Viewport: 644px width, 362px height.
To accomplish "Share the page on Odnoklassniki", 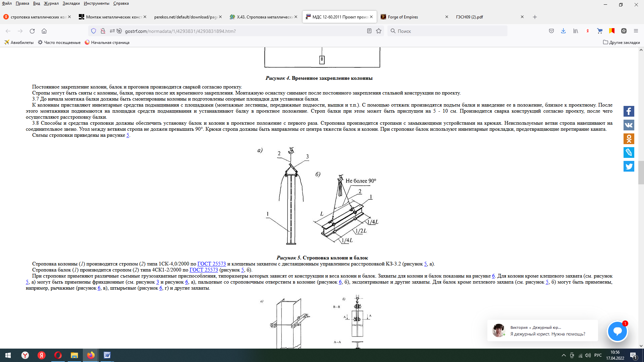I will (629, 139).
